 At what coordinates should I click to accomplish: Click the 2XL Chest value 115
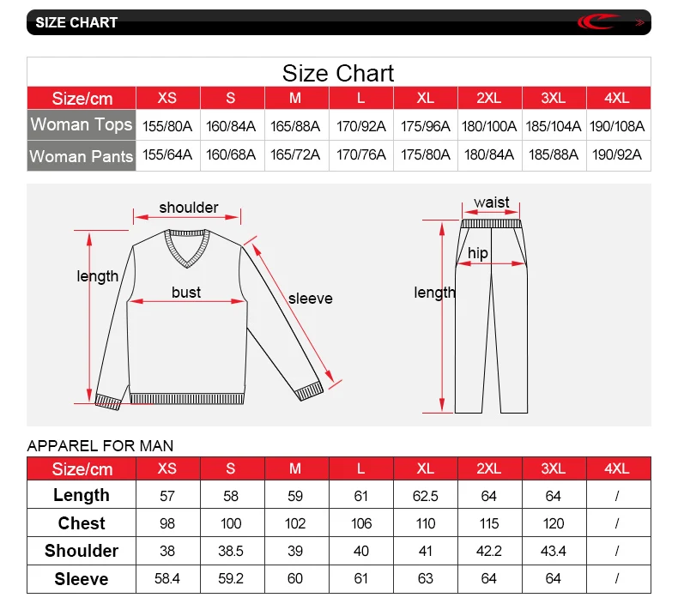tap(489, 524)
